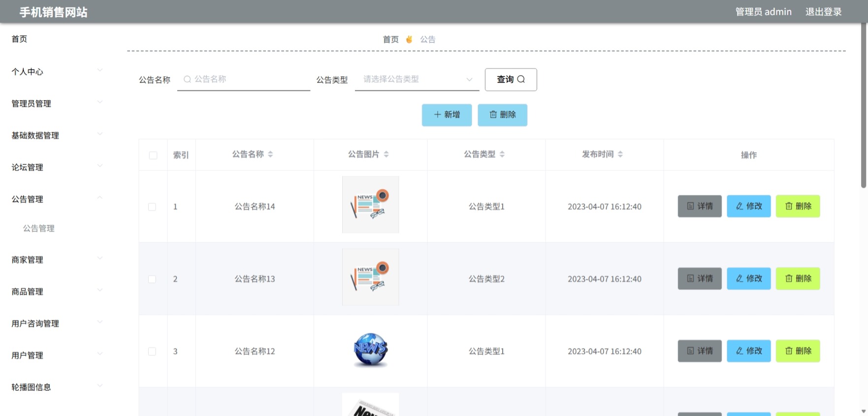Click the top 删除 bulk delete button
Screen dimensions: 868x416
[502, 115]
